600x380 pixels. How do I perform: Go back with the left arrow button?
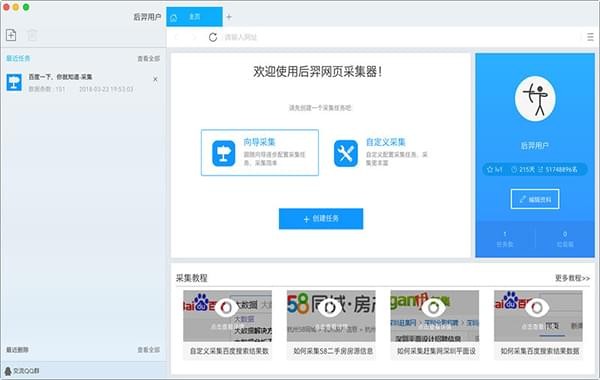176,37
